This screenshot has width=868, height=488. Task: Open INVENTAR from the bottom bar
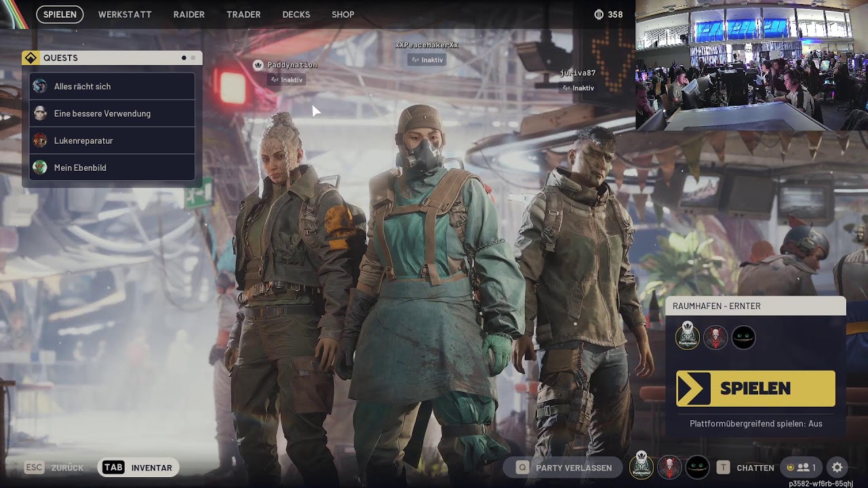coord(151,468)
